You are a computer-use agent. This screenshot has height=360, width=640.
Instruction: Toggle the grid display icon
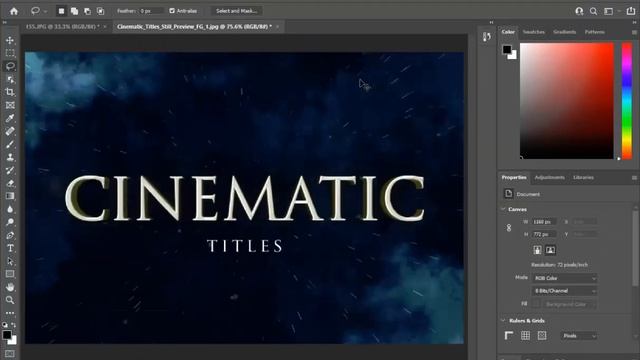click(x=525, y=336)
